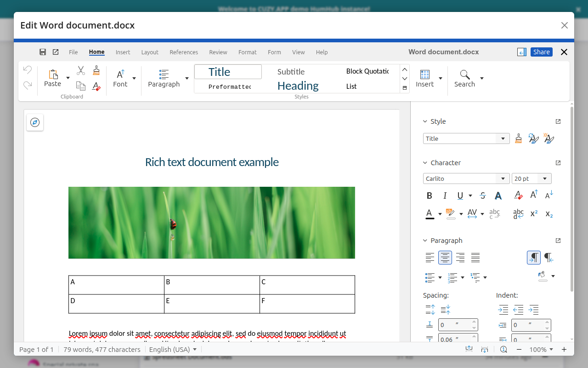Select the Clone Formatting paintbrush icon

[96, 70]
